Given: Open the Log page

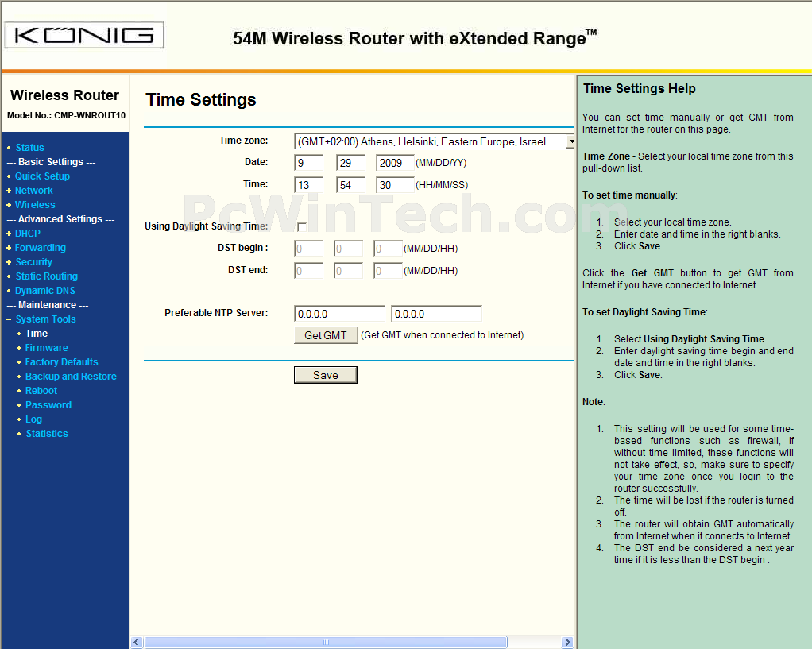Looking at the screenshot, I should pyautogui.click(x=33, y=419).
